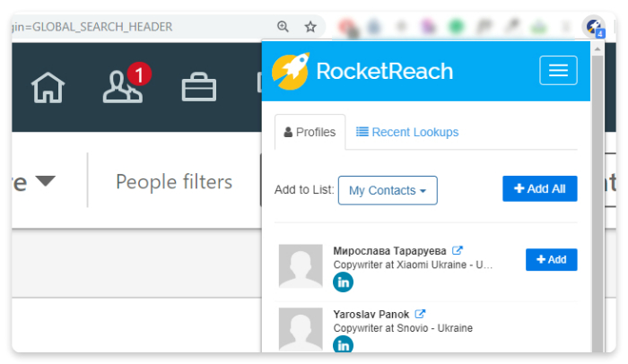This screenshot has width=628, height=364.
Task: Open the People filters option
Action: tap(174, 182)
